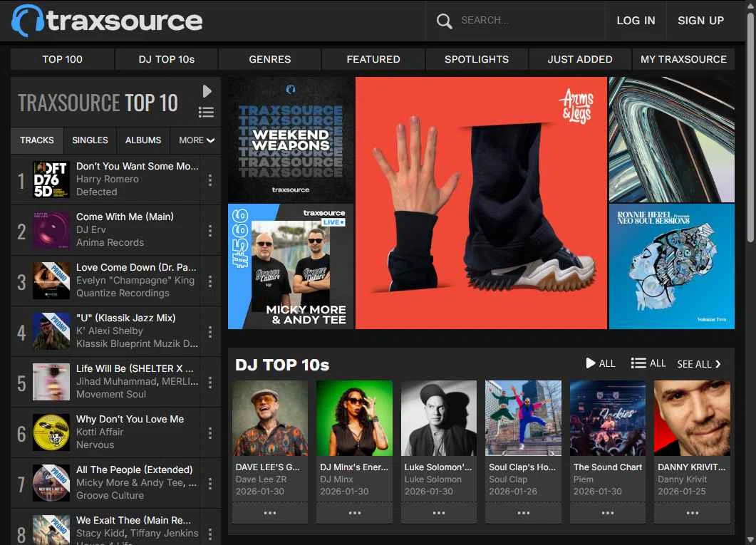Screen dimensions: 756x545
Task: Click the LOG IN button
Action: point(636,21)
